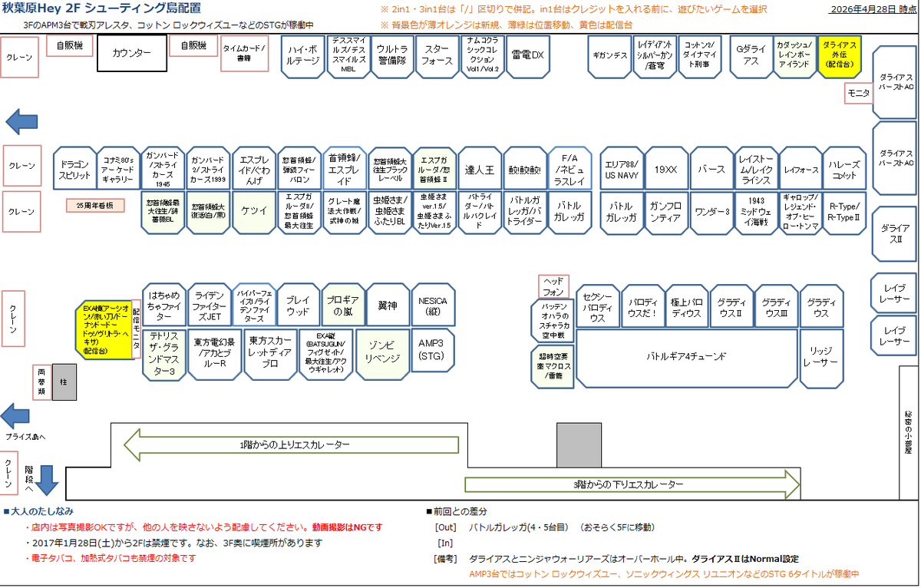Select the 達人王 cabinet
921x588 pixels.
[x=480, y=170]
